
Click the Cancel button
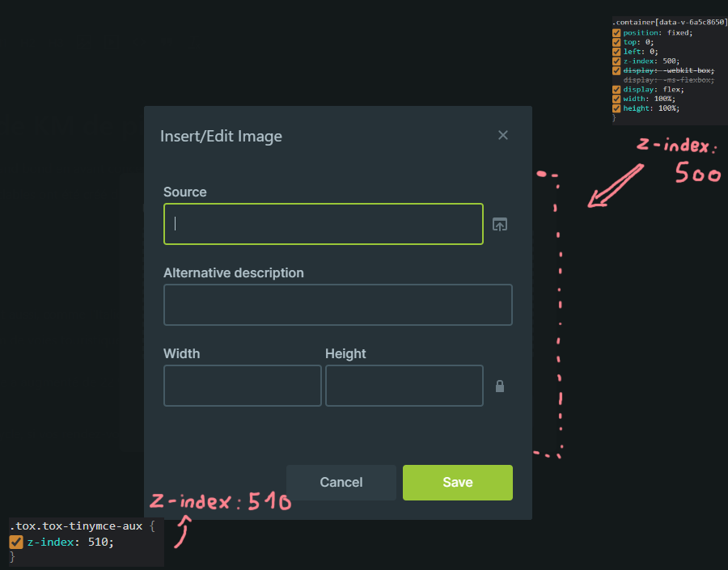point(341,482)
